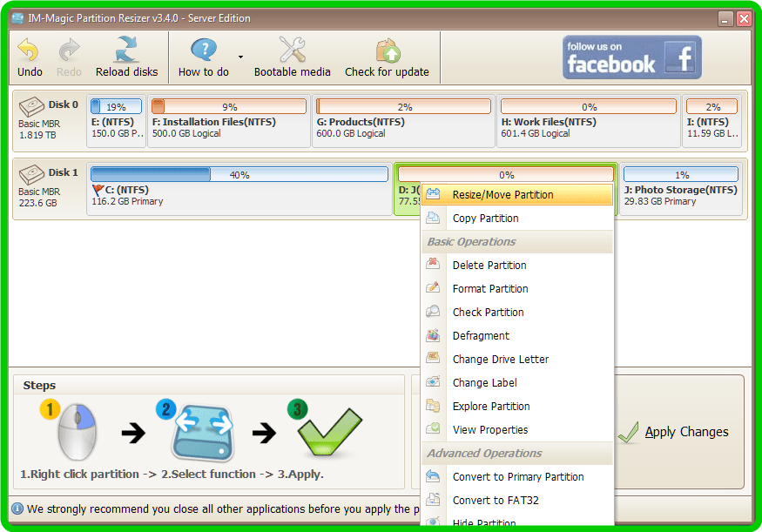Choose Resize/Move Partition from context menu
Image resolution: width=762 pixels, height=532 pixels.
click(x=517, y=194)
